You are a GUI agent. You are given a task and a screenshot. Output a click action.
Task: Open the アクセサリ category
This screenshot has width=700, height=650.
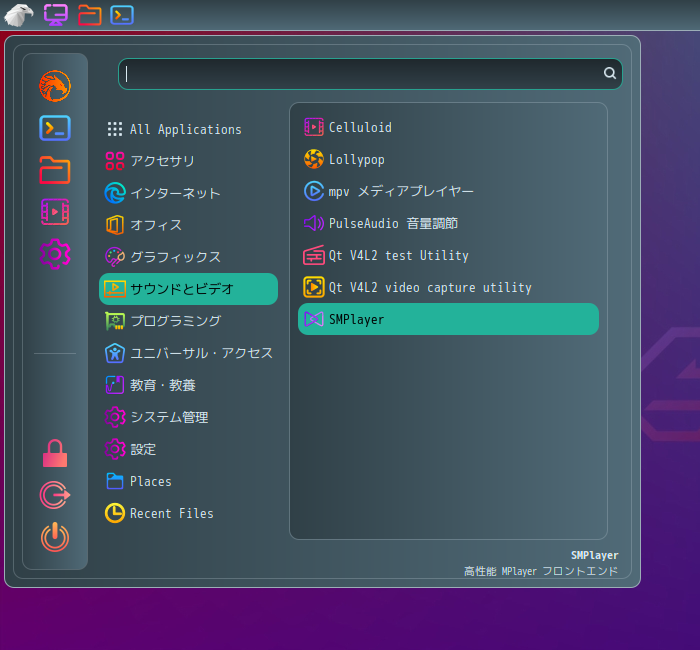click(188, 161)
